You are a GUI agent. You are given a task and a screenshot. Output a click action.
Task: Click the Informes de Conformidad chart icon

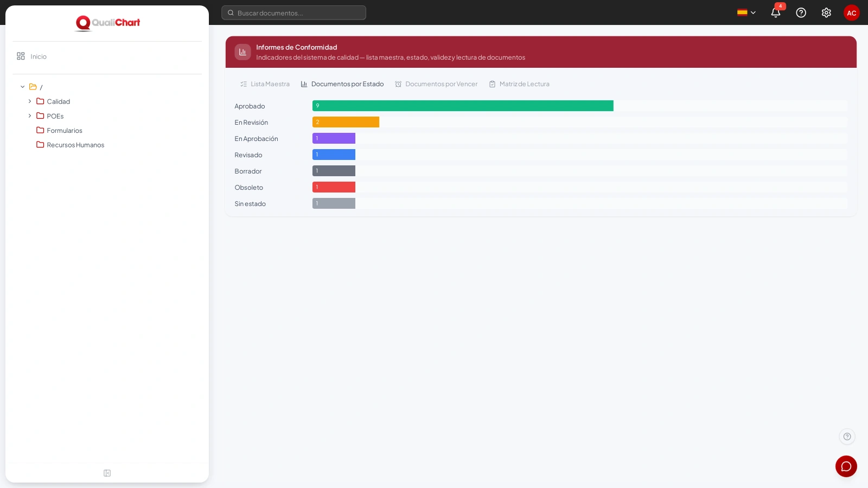pos(242,52)
